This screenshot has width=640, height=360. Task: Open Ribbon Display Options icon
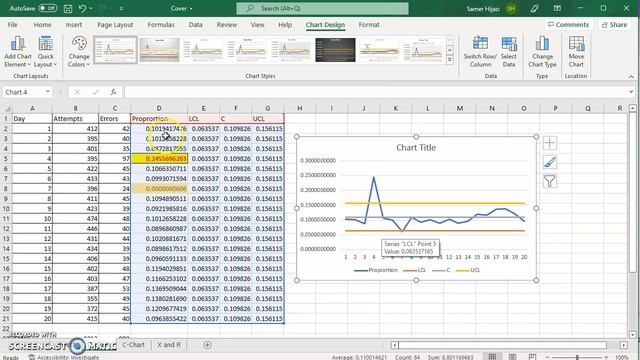tap(557, 9)
